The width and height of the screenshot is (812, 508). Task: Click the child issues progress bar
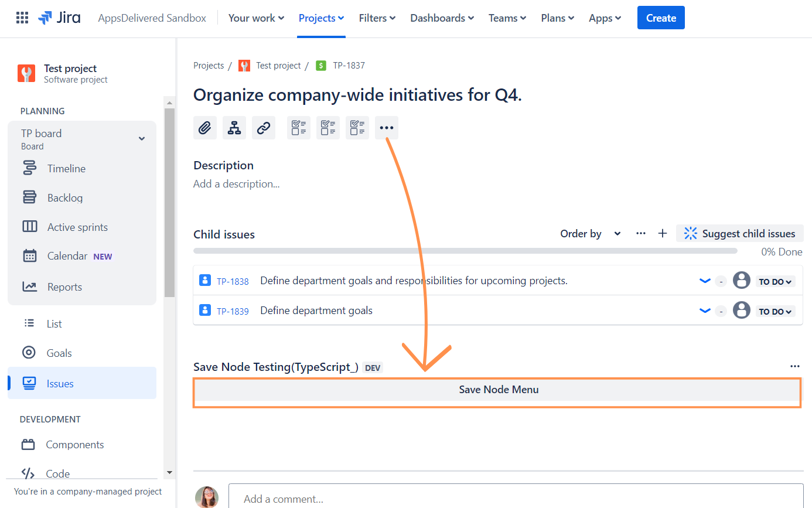(465, 251)
